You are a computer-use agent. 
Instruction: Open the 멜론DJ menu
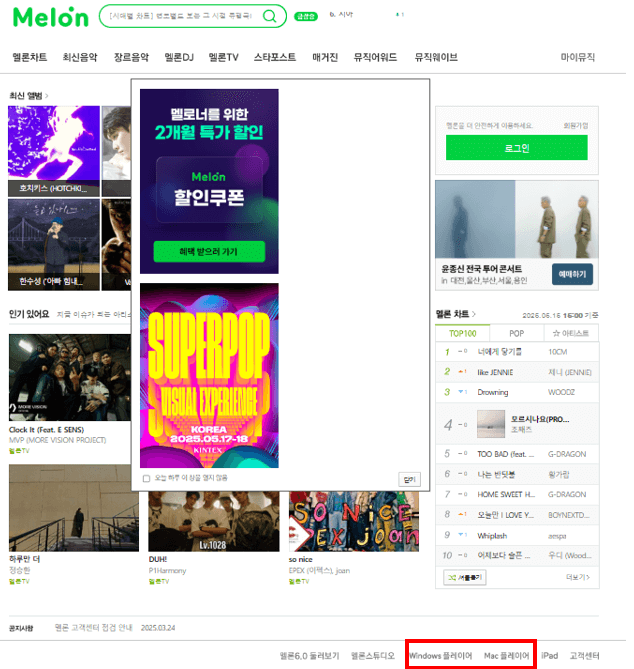[x=179, y=57]
